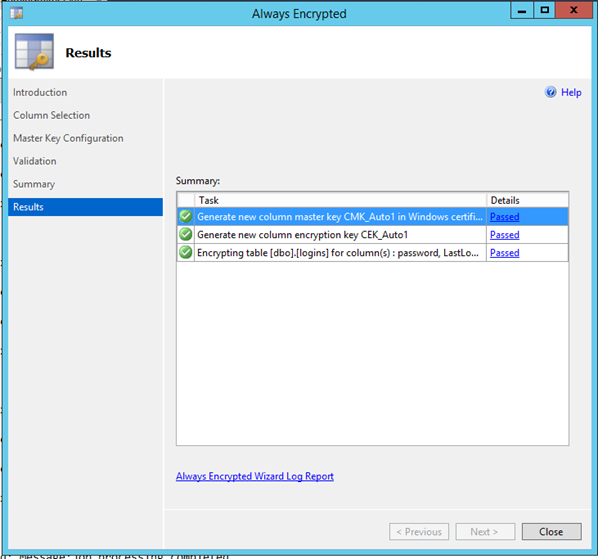Select the Generate new column encryption key row
The image size is (598, 559).
pos(373,235)
